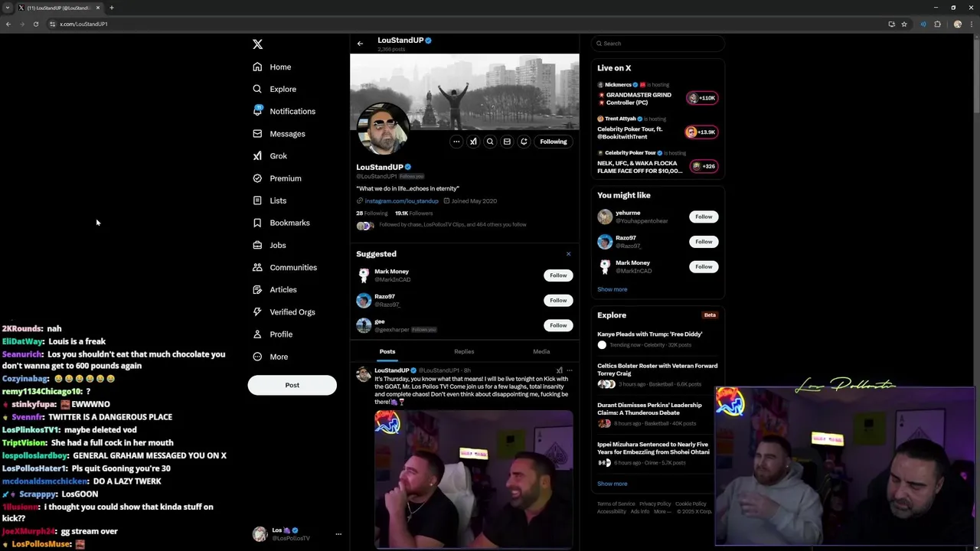Open the instagram.com/lou_standup link
The width and height of the screenshot is (980, 551).
click(401, 201)
